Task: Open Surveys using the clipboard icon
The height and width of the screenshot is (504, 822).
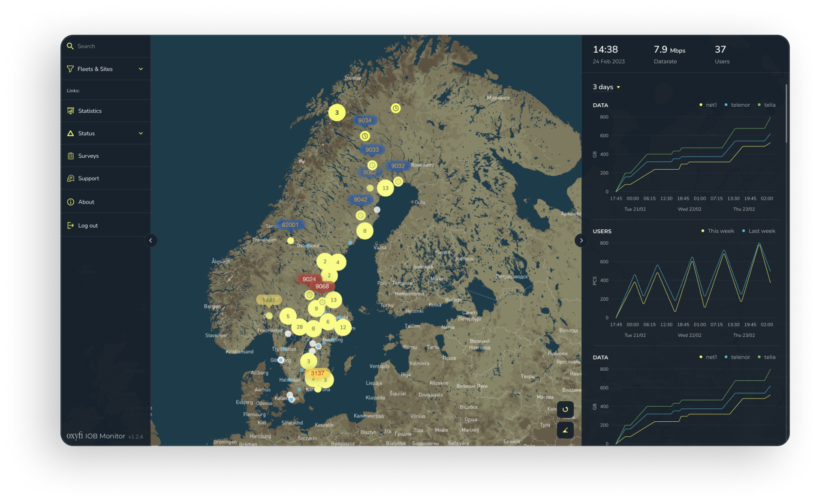Action: click(71, 156)
